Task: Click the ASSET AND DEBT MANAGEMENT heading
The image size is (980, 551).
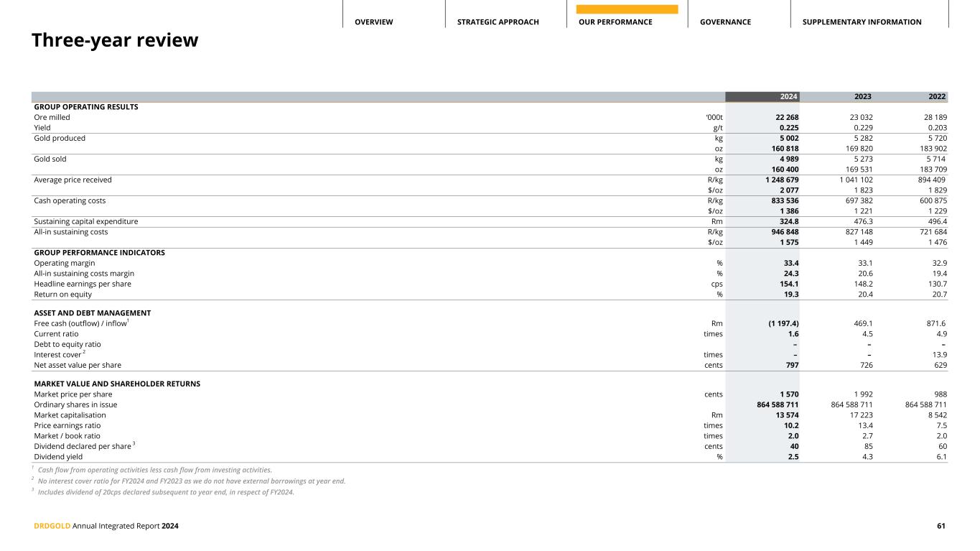Action: [x=92, y=313]
